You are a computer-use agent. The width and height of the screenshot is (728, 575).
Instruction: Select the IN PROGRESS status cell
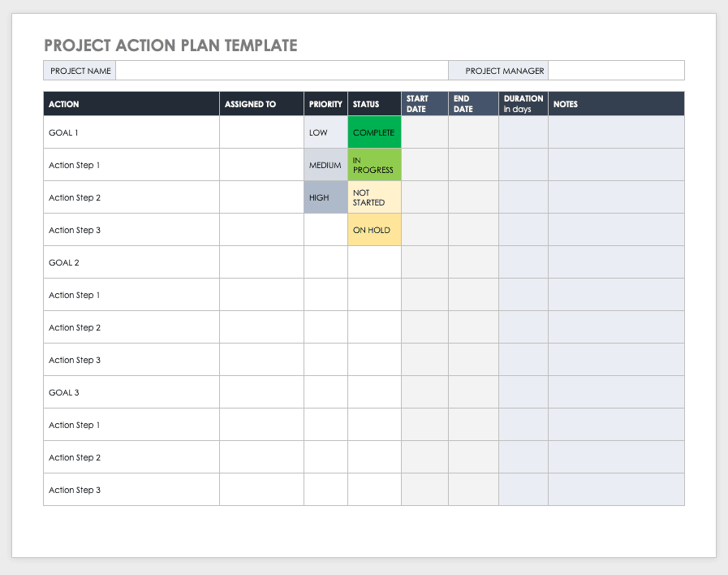click(x=374, y=165)
